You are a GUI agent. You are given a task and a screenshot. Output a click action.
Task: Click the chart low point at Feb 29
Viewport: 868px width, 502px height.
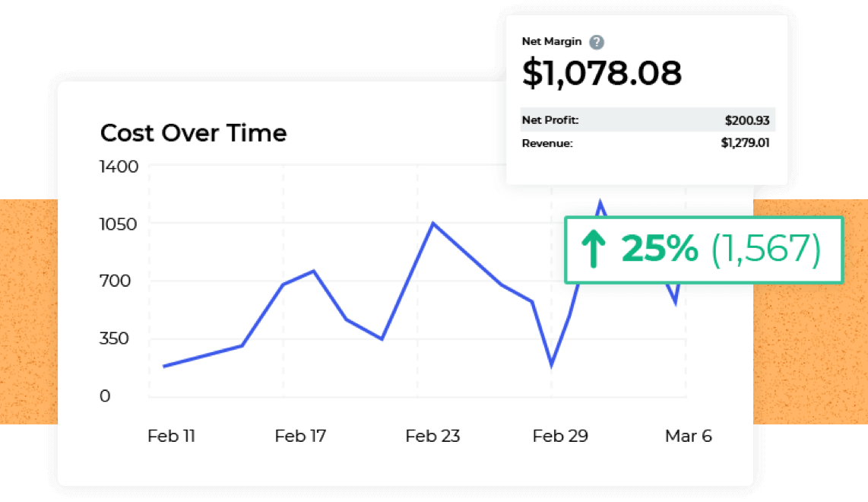point(551,364)
